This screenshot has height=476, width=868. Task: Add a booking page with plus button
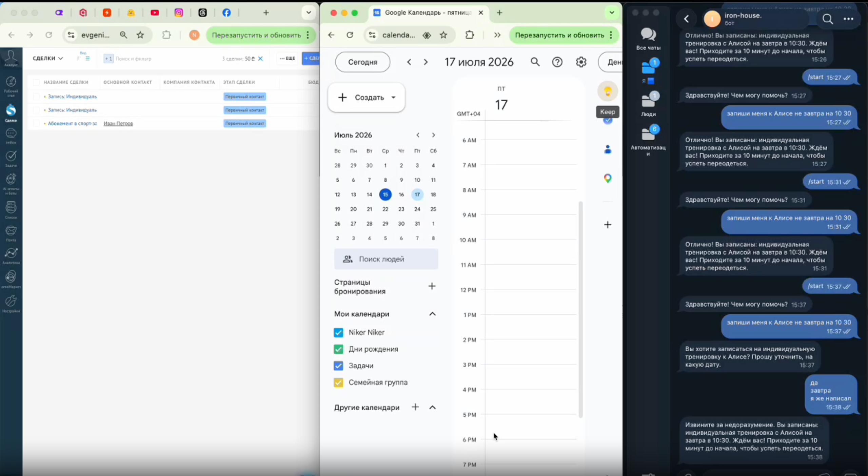[432, 286]
